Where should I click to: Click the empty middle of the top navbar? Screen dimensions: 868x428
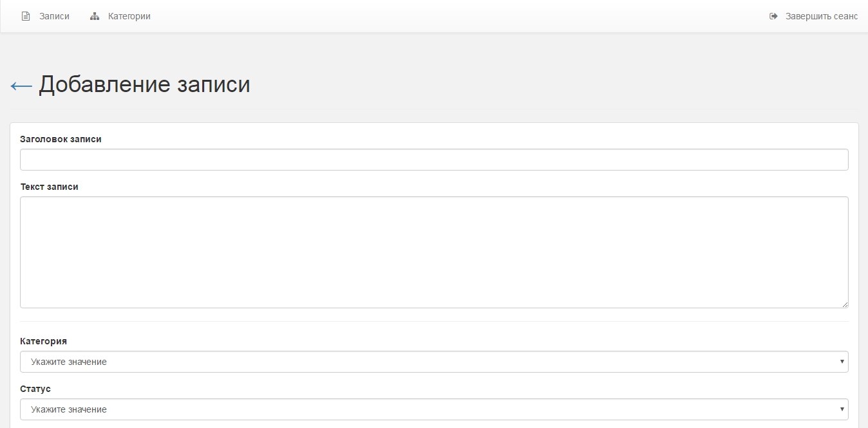click(451, 16)
